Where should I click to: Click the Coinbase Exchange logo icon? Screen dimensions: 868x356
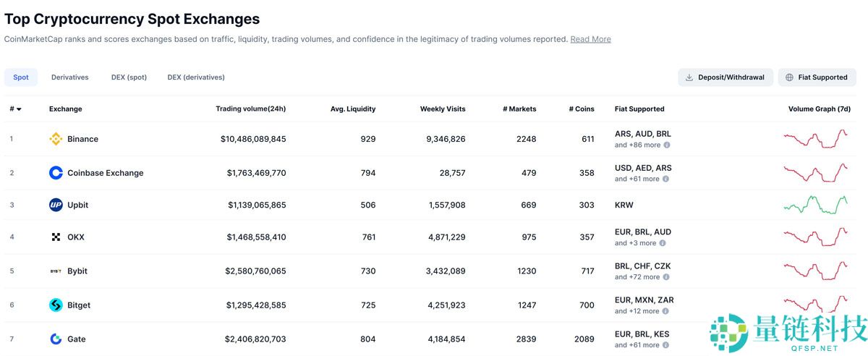(56, 173)
